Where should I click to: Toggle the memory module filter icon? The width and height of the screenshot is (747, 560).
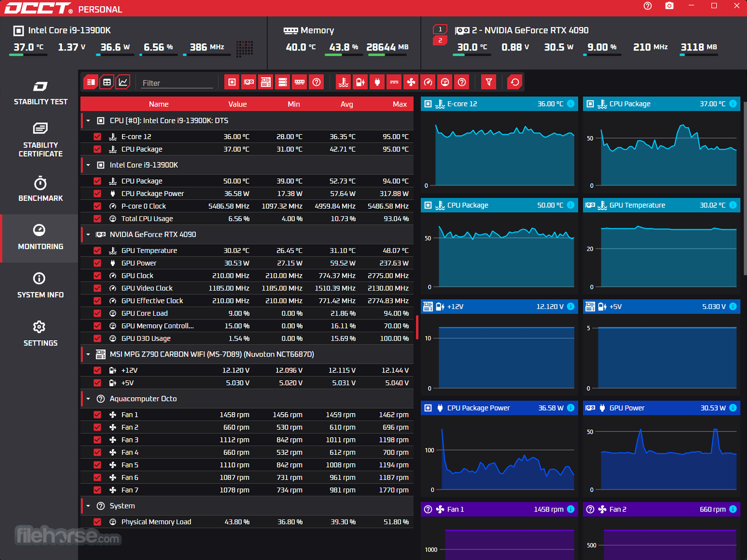point(299,82)
